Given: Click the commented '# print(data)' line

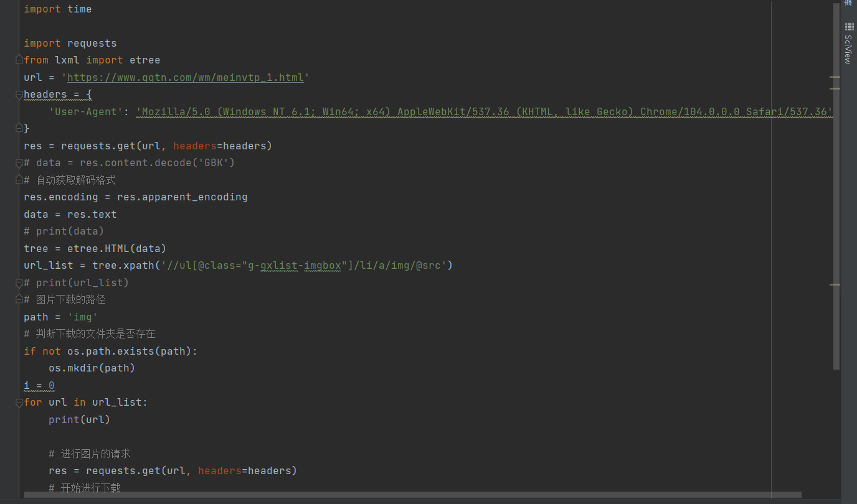Looking at the screenshot, I should pos(64,231).
